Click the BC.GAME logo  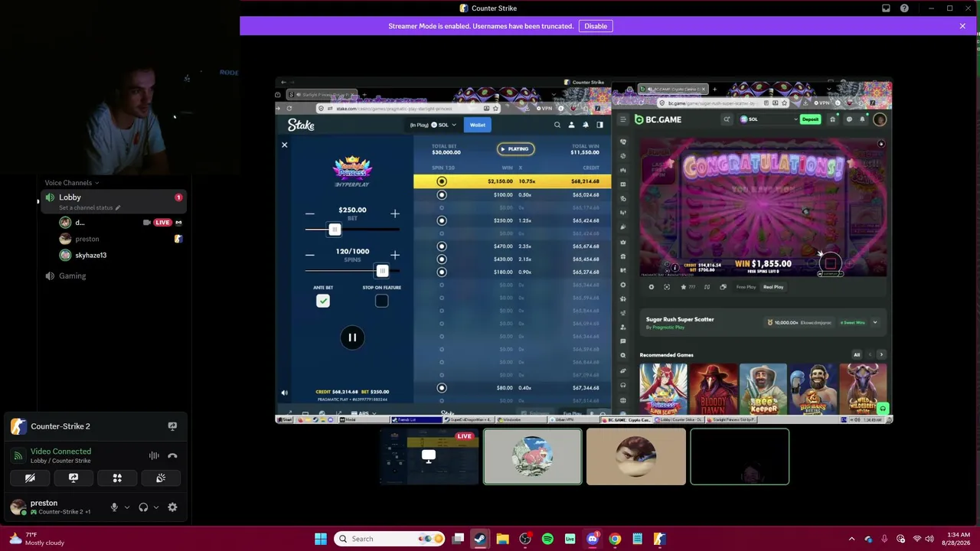pyautogui.click(x=658, y=119)
